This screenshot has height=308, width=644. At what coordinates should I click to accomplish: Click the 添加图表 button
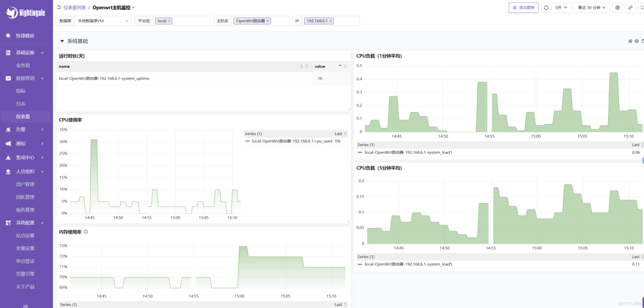523,8
